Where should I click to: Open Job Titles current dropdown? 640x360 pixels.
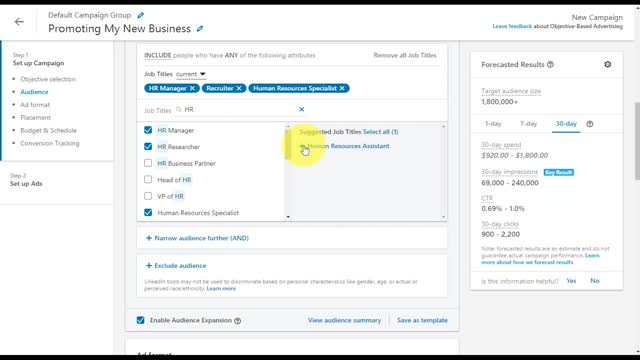click(191, 74)
